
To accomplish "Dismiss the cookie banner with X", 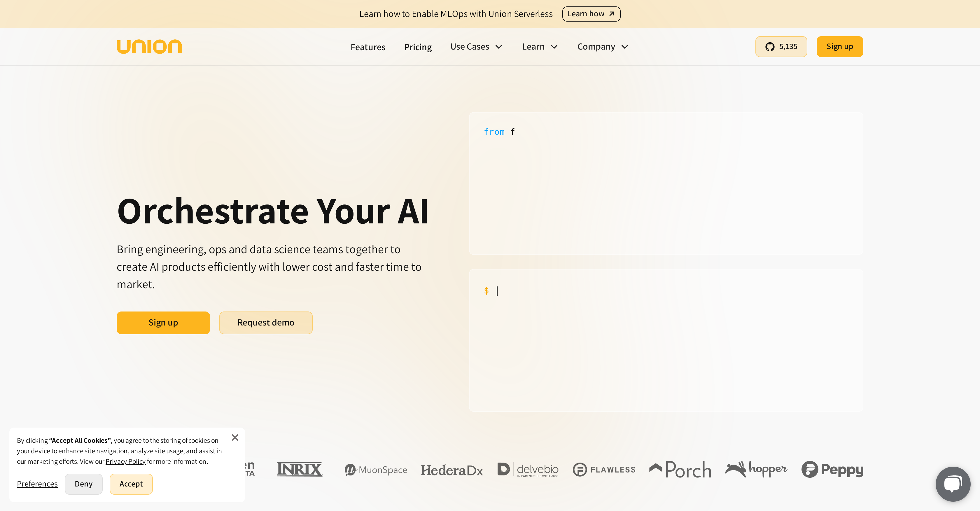I will click(235, 437).
